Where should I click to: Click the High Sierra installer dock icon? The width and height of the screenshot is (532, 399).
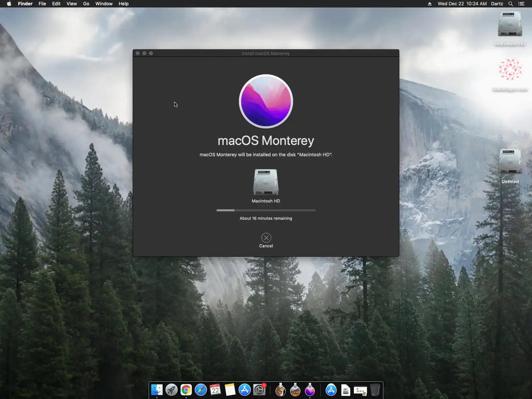[x=295, y=390]
